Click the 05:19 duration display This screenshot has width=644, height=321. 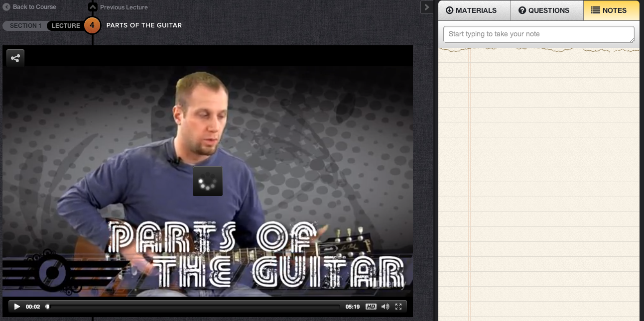(x=353, y=307)
